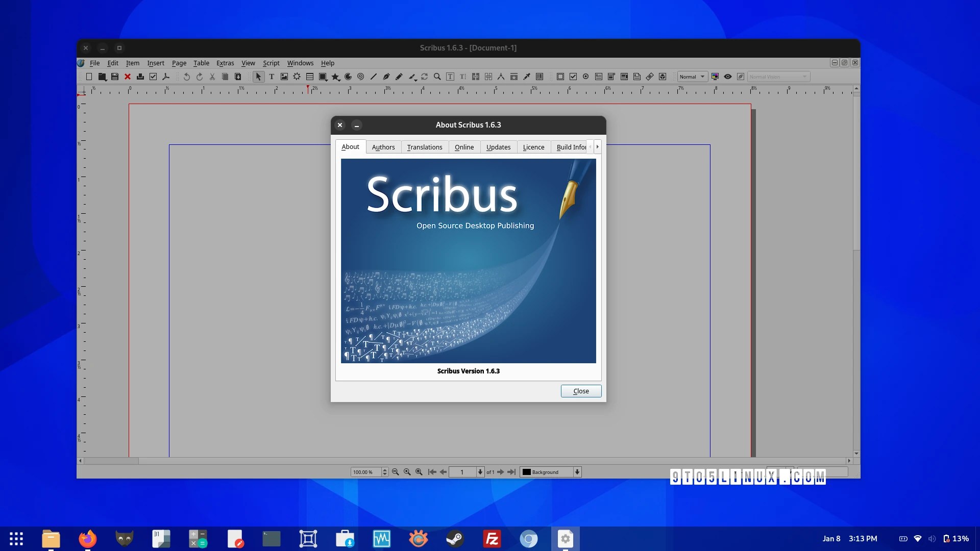Click the Close button in About dialog
The height and width of the screenshot is (551, 980).
[x=581, y=391]
